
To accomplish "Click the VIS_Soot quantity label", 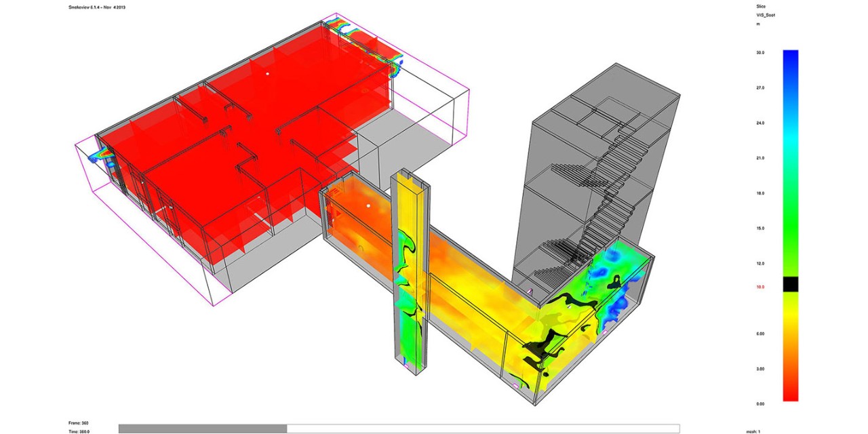I will click(x=766, y=14).
